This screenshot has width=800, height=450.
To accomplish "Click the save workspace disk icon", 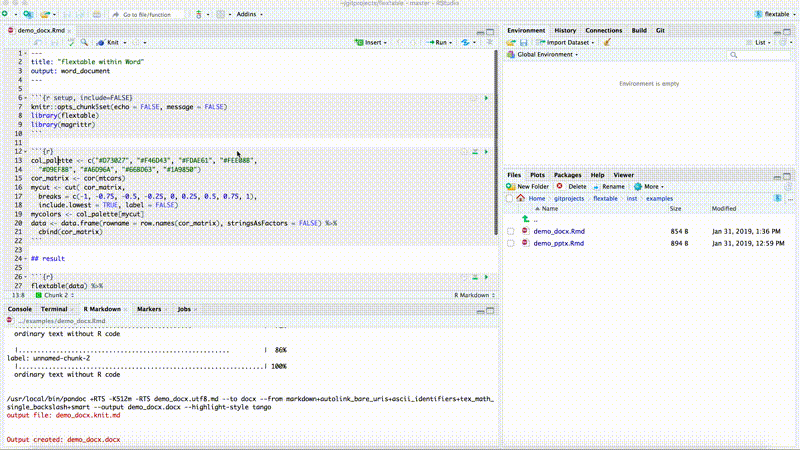I will coord(523,42).
